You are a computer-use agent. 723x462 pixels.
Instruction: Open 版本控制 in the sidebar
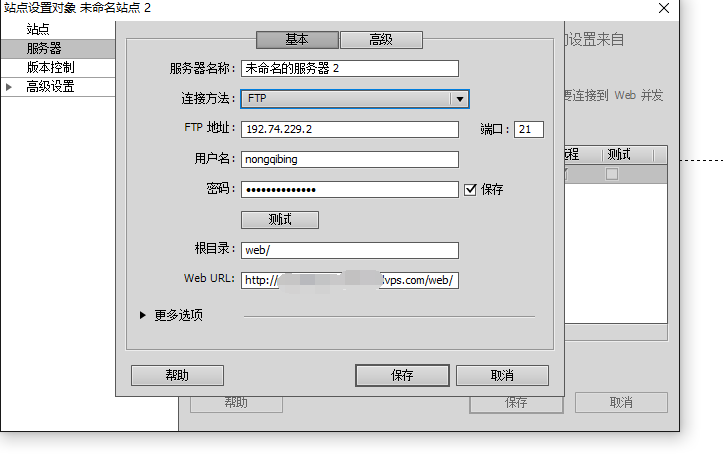click(51, 67)
